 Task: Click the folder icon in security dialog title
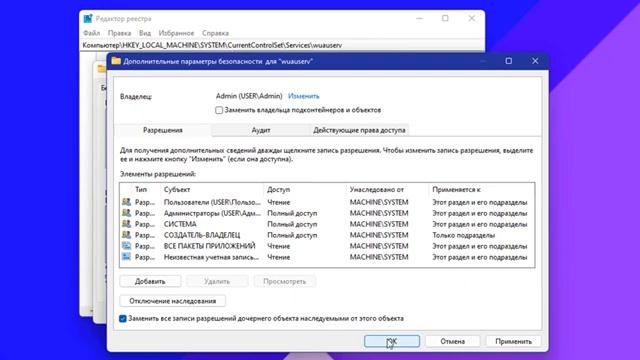pos(116,61)
